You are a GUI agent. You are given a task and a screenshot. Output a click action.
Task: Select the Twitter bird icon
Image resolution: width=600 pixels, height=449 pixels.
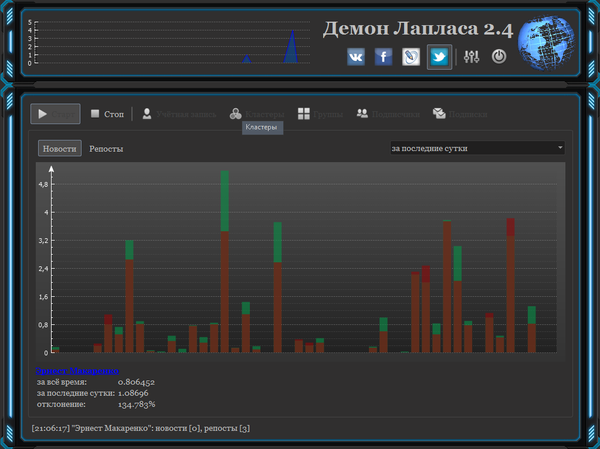click(439, 57)
